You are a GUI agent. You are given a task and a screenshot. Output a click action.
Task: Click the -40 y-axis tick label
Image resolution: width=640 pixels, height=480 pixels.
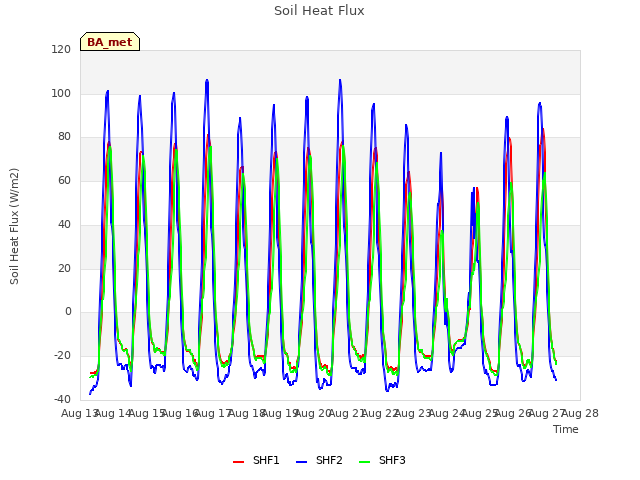[62, 399]
